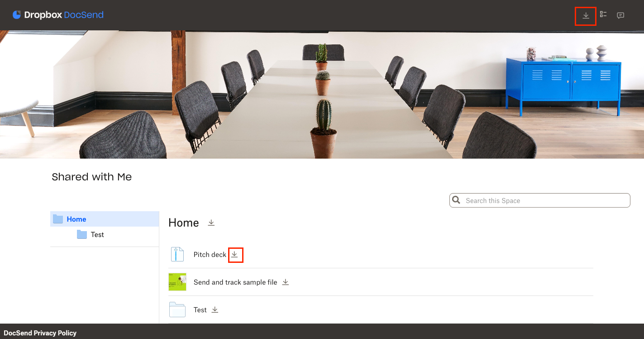Click the download icon in the top header
This screenshot has height=339, width=644.
(x=586, y=15)
